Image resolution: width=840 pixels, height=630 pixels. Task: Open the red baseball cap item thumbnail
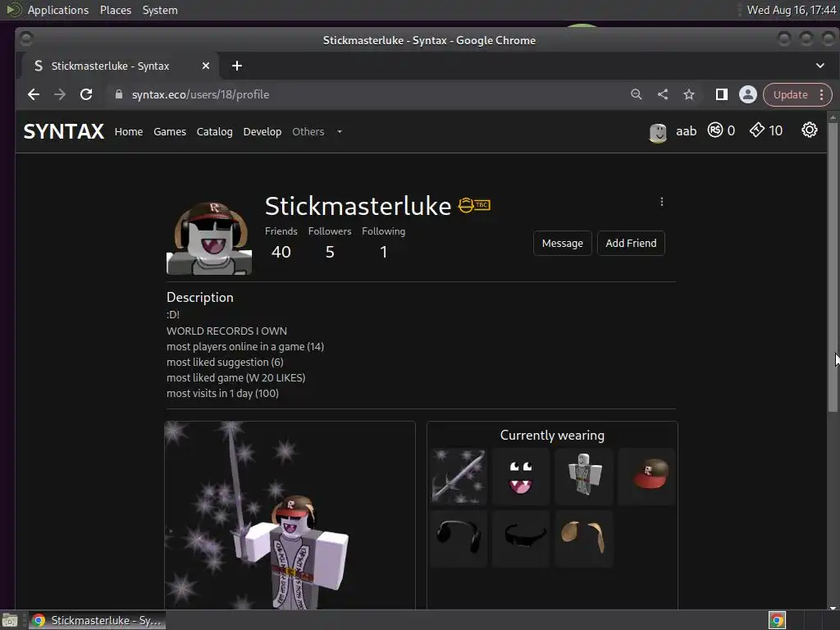pyautogui.click(x=647, y=477)
